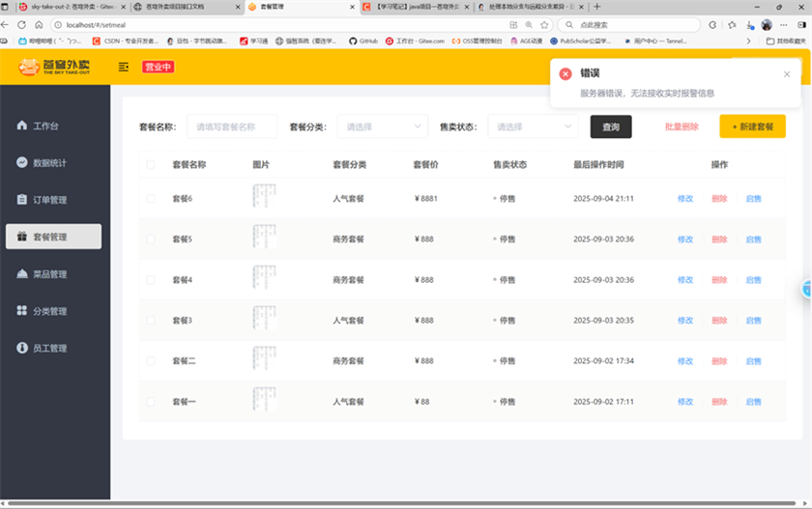
Task: Open the 售卖状态 dropdown
Action: [x=533, y=127]
